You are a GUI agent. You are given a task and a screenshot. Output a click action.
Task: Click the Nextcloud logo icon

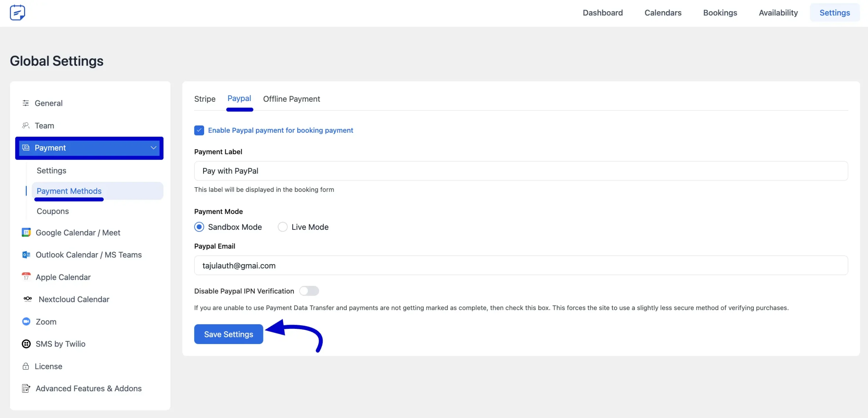28,299
